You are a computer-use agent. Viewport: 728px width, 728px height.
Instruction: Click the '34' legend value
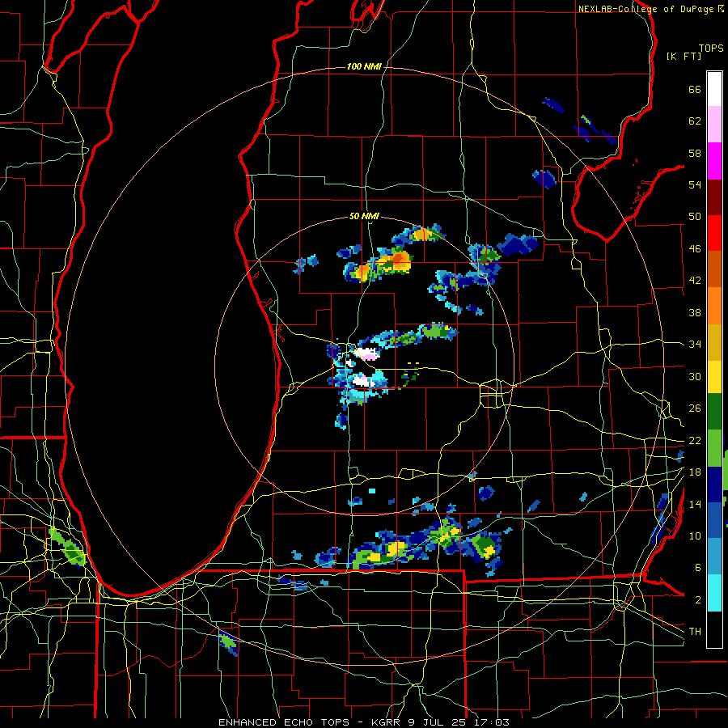click(695, 345)
